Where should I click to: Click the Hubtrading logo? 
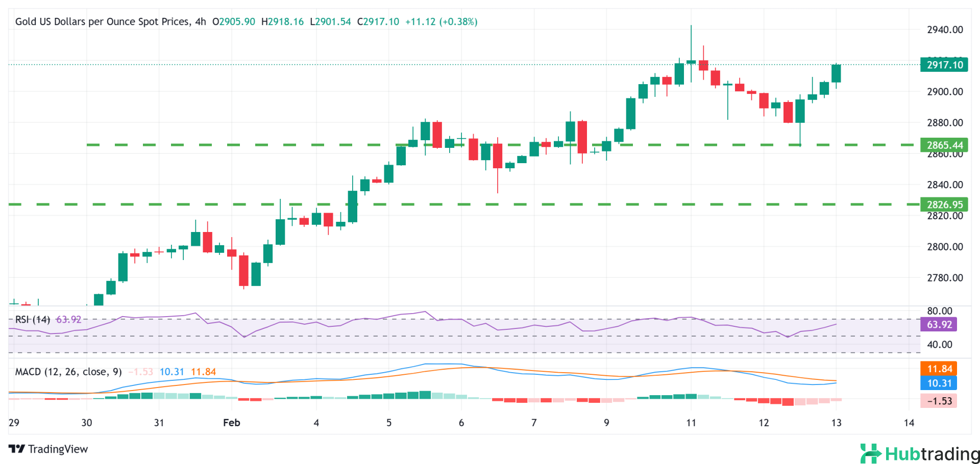pos(920,453)
